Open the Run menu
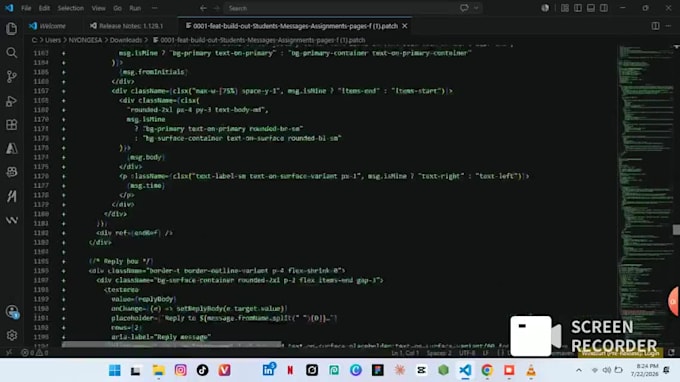This screenshot has height=382, width=680. (x=135, y=8)
